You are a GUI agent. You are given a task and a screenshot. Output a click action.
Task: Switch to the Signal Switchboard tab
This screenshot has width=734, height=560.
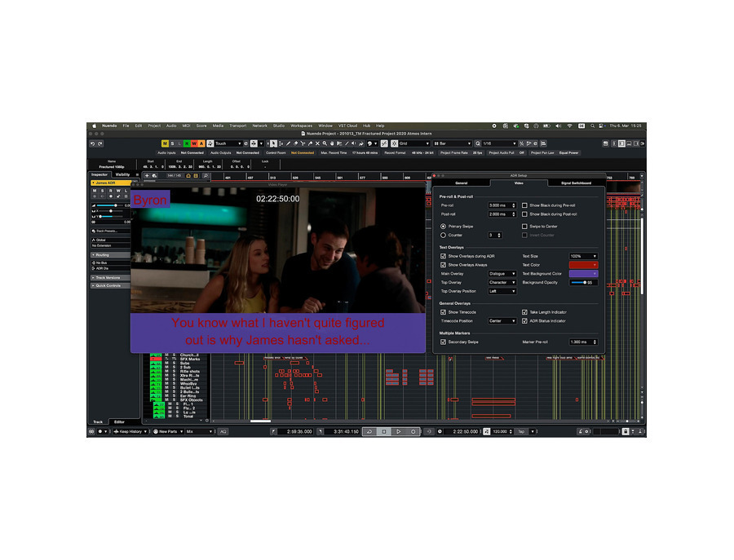(576, 183)
